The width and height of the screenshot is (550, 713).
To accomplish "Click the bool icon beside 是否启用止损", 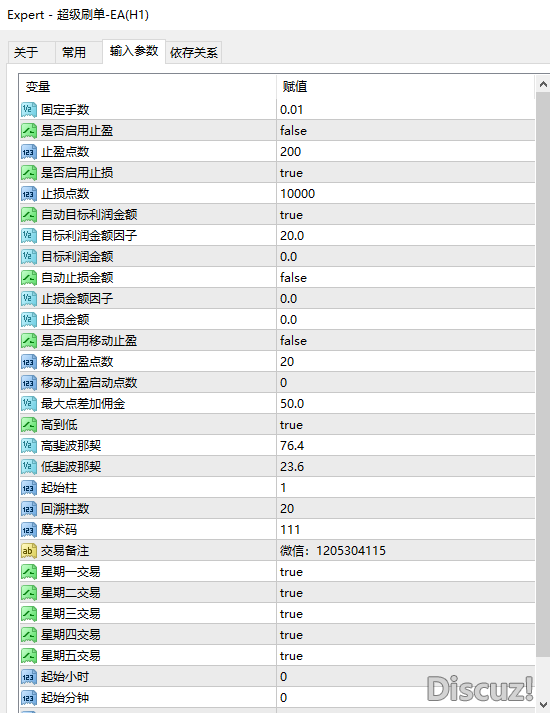I will 29,173.
